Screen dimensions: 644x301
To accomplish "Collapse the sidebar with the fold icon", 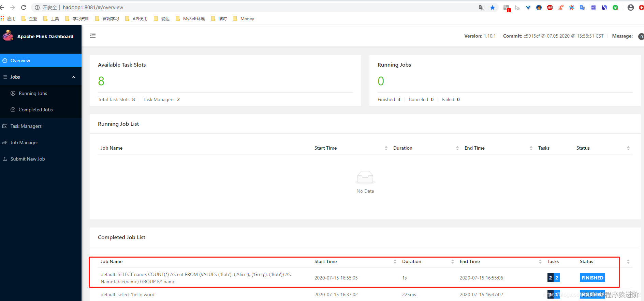I will tap(93, 35).
